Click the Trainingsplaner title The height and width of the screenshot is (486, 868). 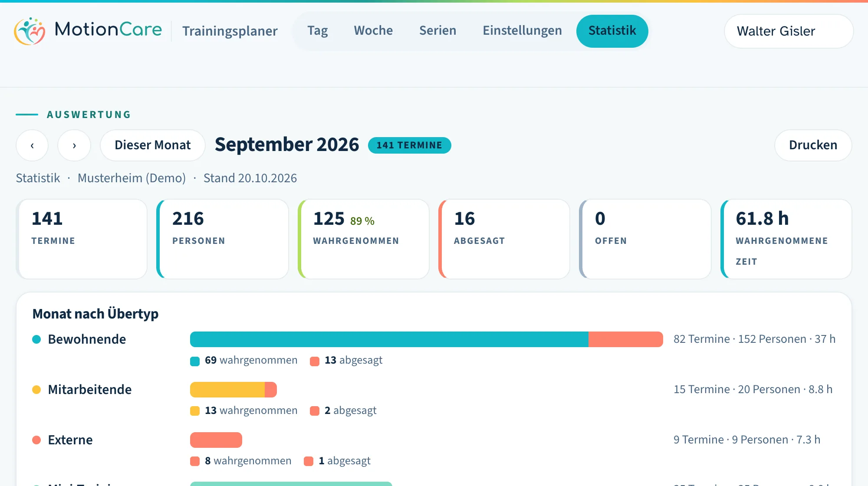point(230,31)
